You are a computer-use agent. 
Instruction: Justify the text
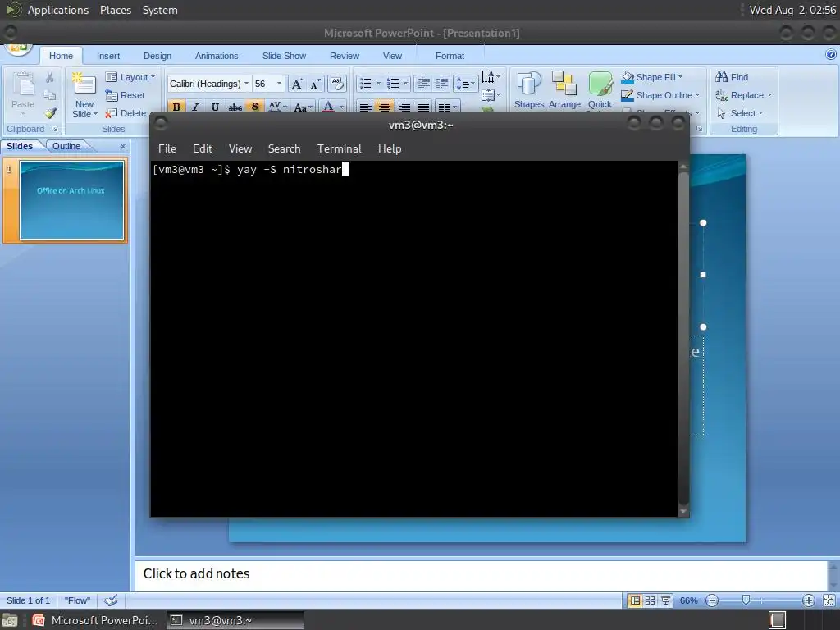pos(423,107)
